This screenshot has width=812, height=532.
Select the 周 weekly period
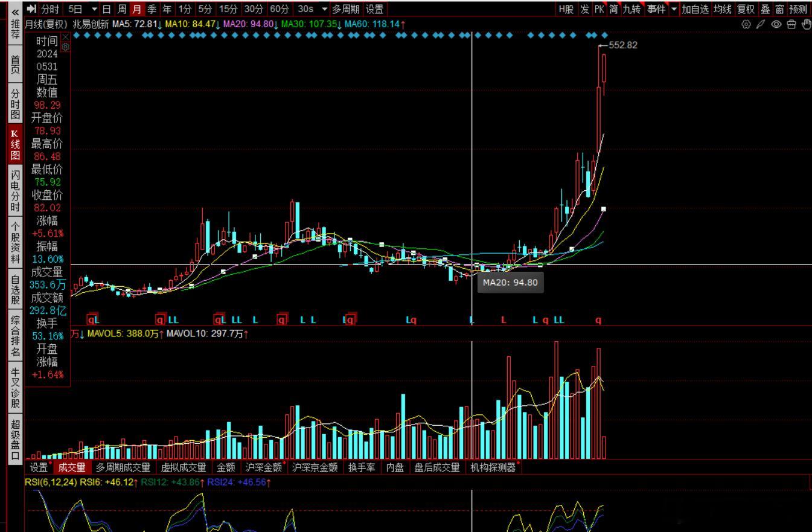[122, 9]
